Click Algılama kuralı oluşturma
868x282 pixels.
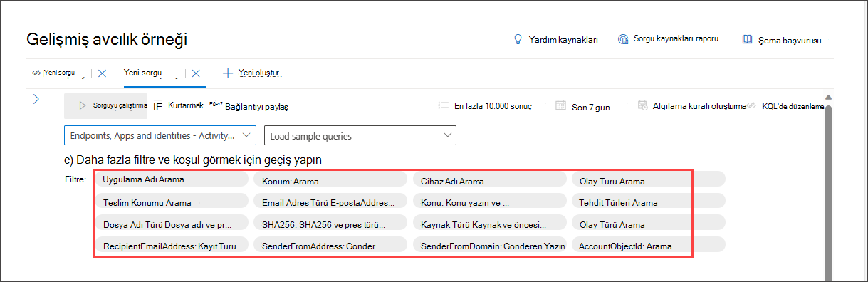click(691, 106)
